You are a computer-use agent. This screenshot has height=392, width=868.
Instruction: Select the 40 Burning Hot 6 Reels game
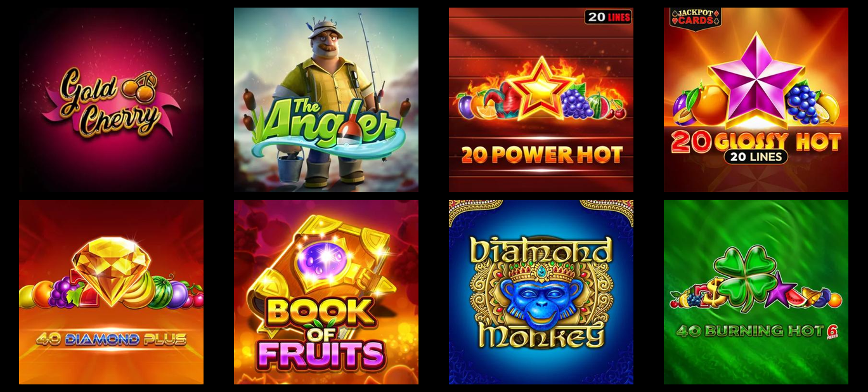(756, 292)
